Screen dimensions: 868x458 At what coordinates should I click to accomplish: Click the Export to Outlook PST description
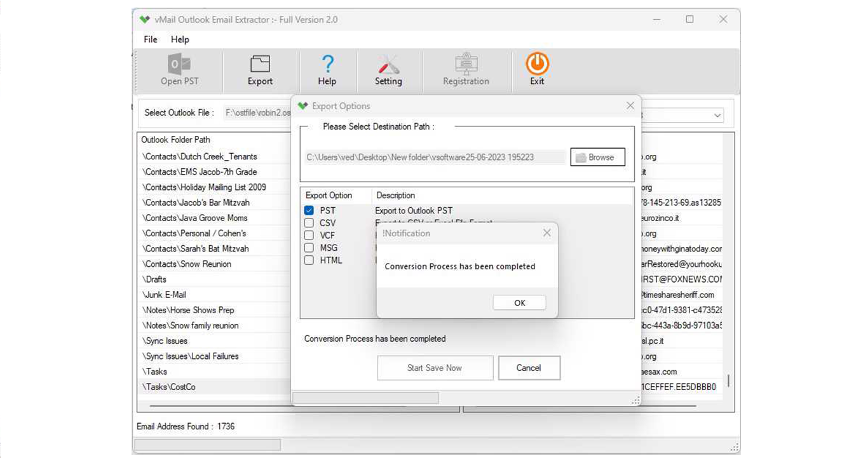414,210
